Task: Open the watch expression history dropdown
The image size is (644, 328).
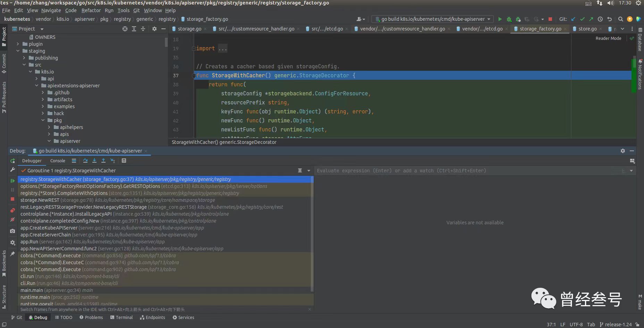Action: click(x=631, y=171)
